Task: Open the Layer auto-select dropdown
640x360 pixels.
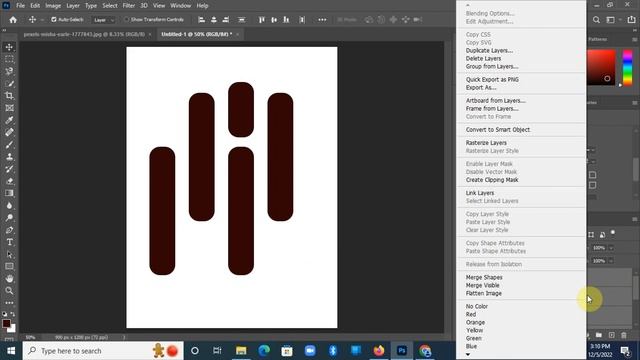Action: pos(104,20)
